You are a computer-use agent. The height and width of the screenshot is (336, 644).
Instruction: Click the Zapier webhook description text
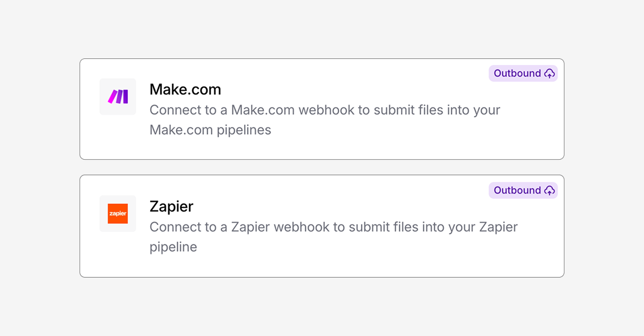point(334,237)
